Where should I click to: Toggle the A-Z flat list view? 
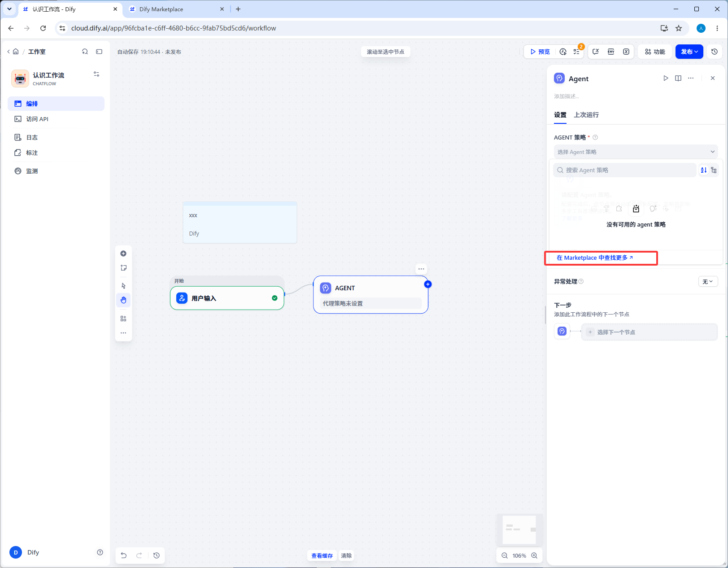(x=704, y=170)
